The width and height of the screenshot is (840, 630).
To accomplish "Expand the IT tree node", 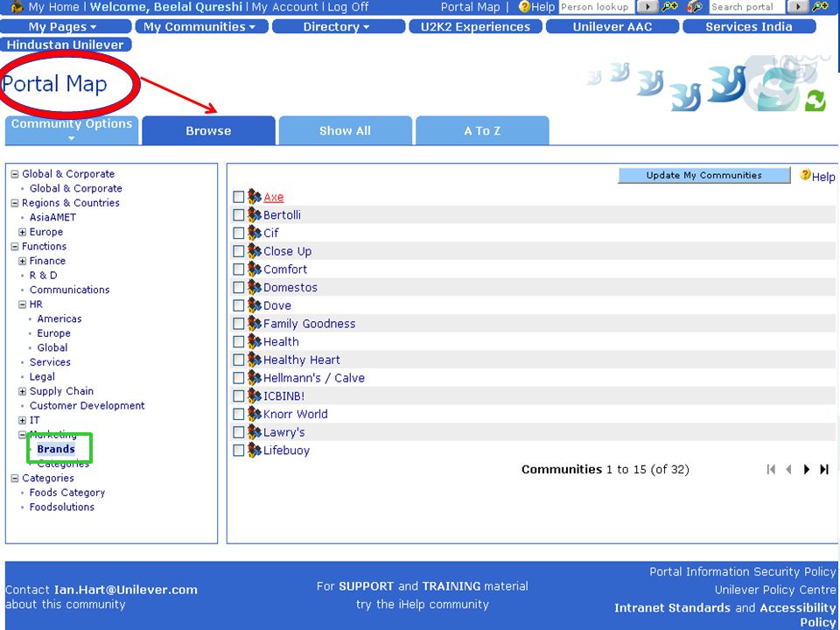I will (x=23, y=420).
